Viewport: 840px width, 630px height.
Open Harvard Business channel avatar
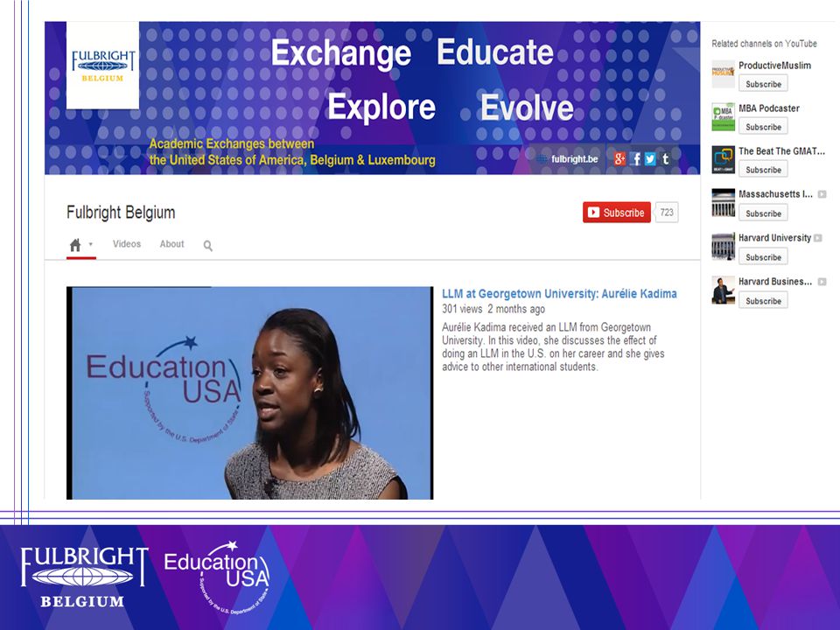pyautogui.click(x=724, y=290)
